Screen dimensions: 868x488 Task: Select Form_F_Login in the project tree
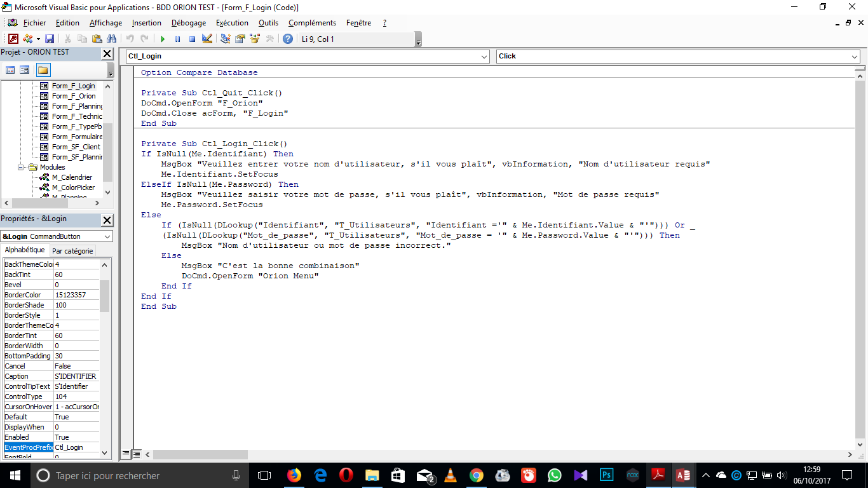(73, 86)
